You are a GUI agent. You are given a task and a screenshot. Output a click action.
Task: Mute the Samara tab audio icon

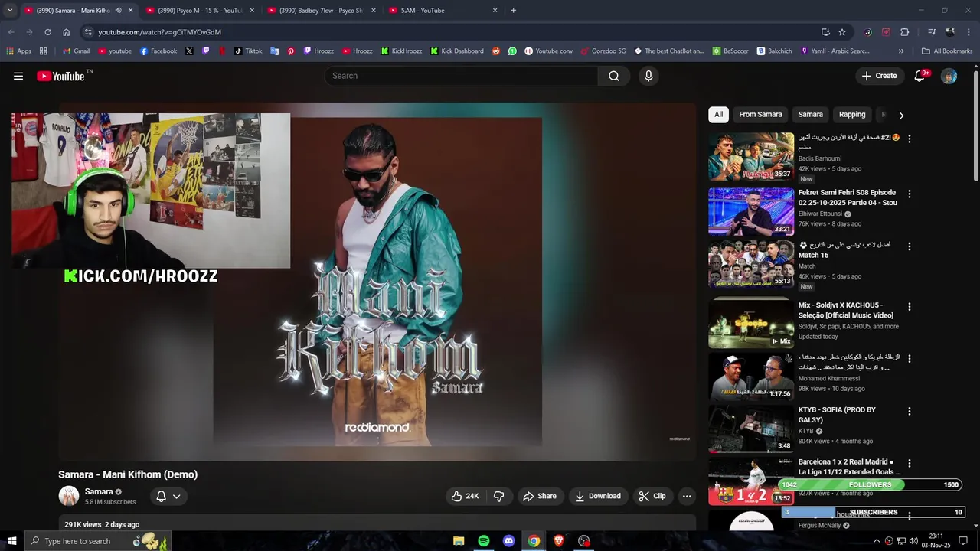tap(118, 11)
